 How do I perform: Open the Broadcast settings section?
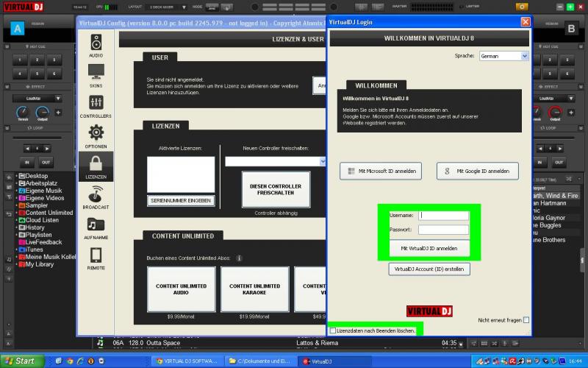[x=96, y=197]
